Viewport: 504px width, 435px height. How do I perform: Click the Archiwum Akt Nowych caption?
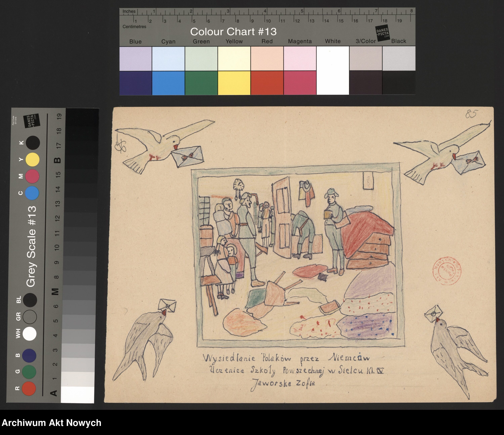tap(51, 423)
